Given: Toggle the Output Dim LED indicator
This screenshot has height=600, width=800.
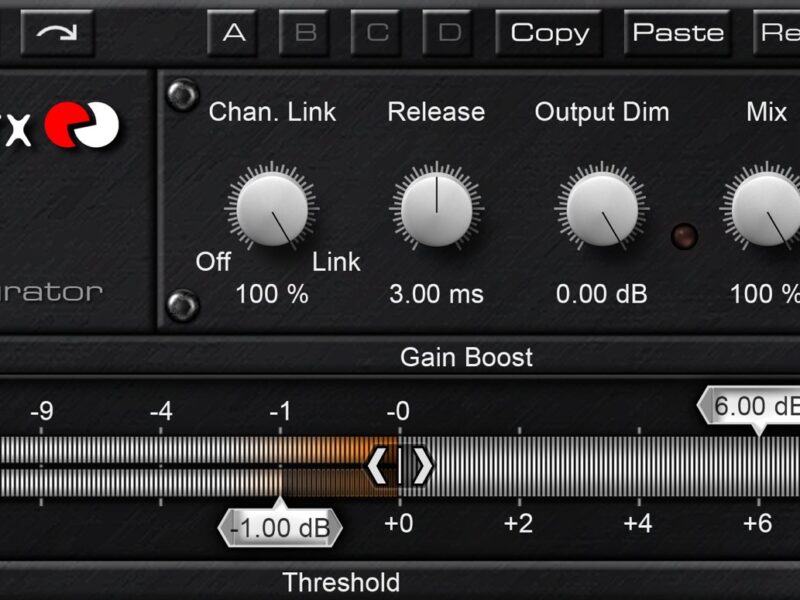Looking at the screenshot, I should pos(685,237).
